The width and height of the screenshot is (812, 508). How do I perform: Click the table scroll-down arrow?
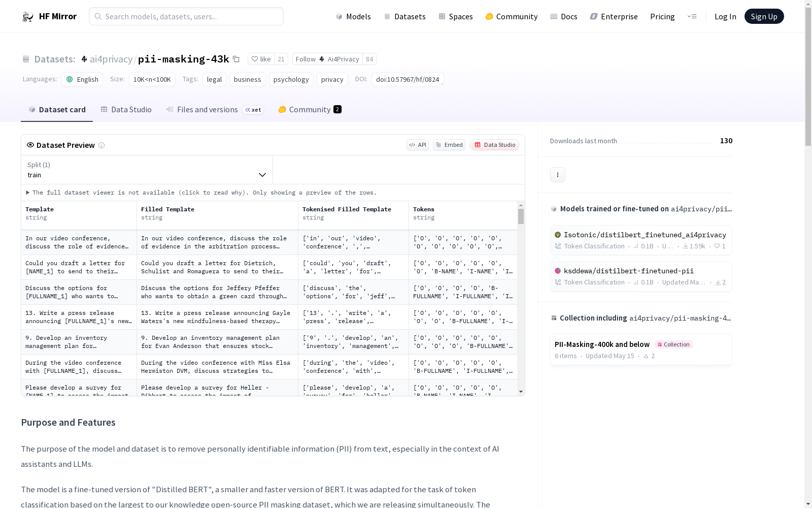tap(521, 392)
